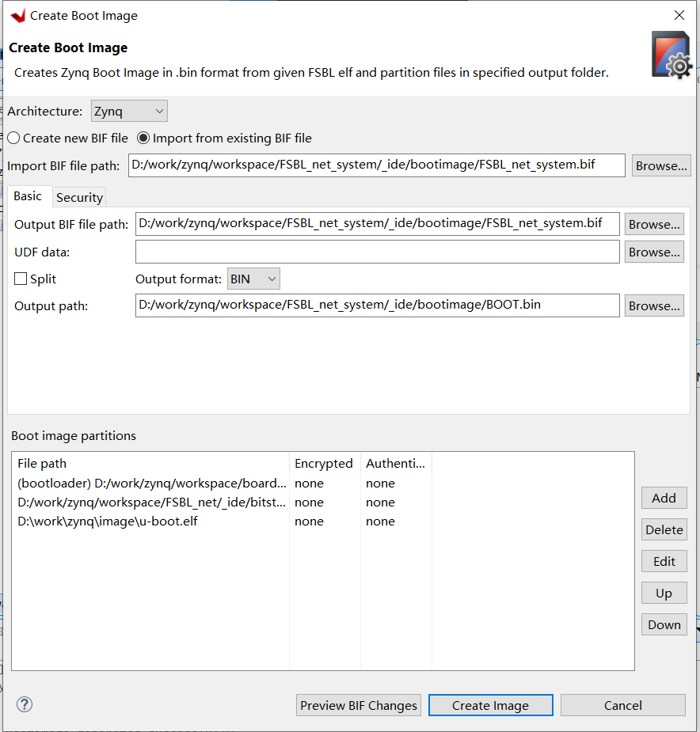The width and height of the screenshot is (700, 732).
Task: Browse for Output path
Action: tap(654, 305)
